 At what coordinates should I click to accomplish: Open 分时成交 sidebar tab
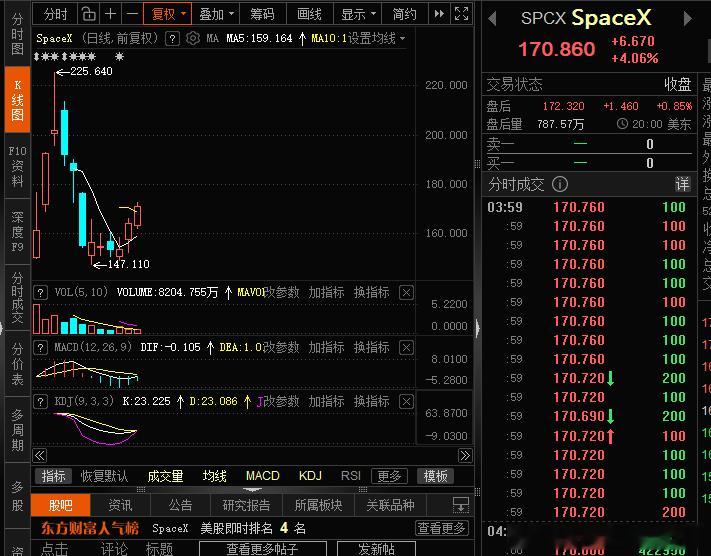[x=17, y=297]
